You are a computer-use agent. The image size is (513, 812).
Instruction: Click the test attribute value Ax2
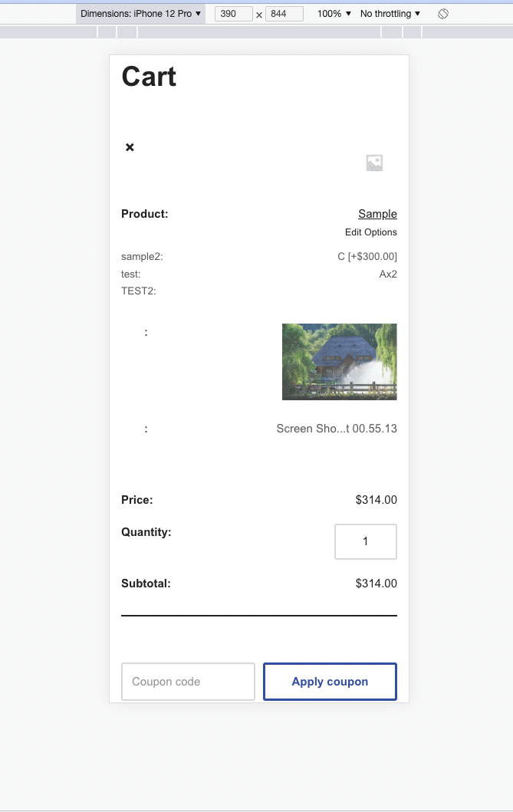389,274
